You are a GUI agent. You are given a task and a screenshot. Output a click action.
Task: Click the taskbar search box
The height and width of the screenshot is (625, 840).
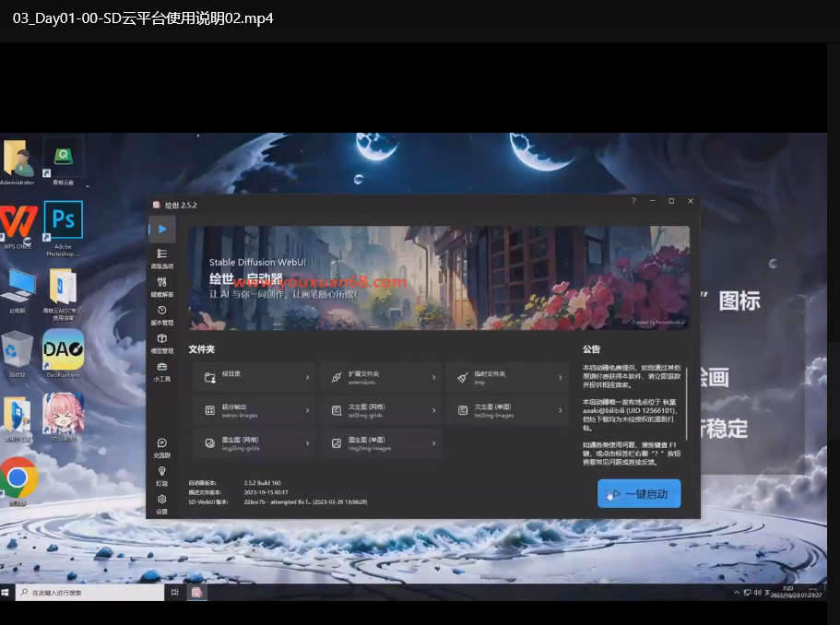click(89, 593)
